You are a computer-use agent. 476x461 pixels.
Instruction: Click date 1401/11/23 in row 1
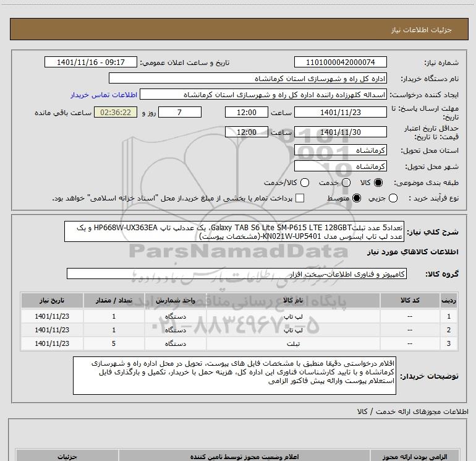52,316
